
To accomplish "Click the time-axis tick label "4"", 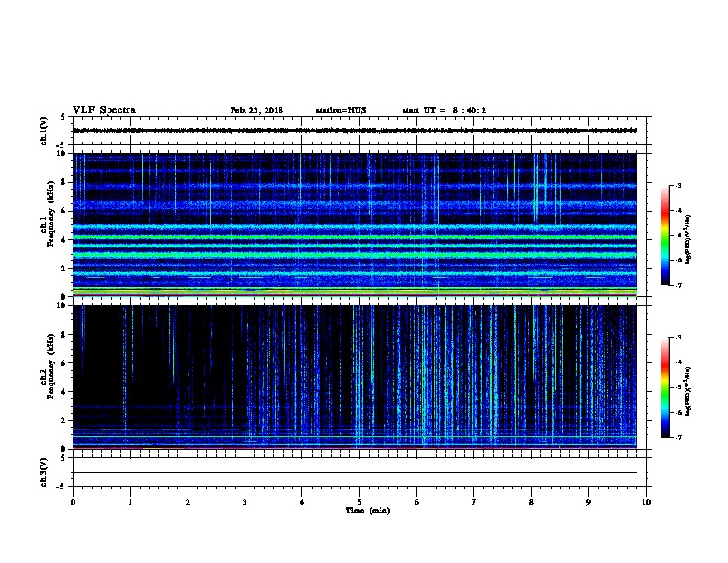I will [302, 502].
